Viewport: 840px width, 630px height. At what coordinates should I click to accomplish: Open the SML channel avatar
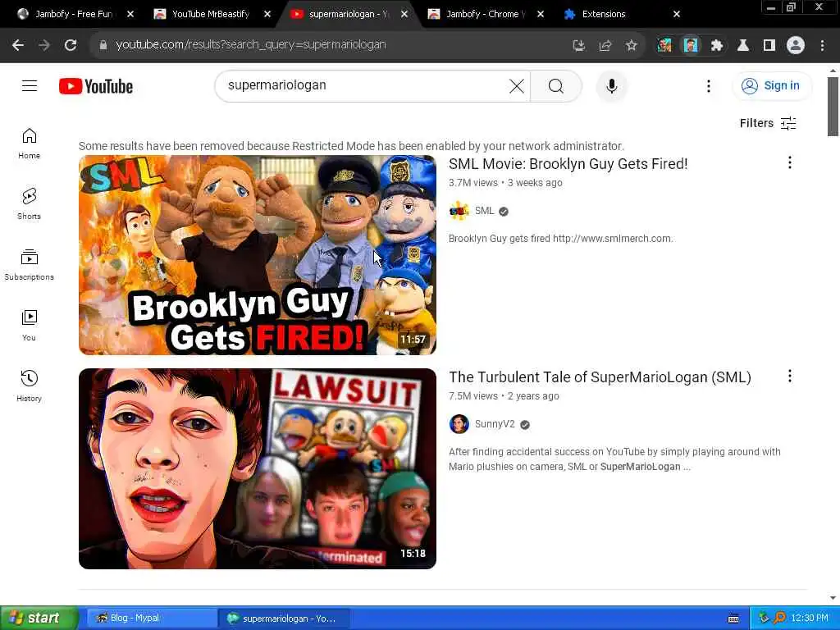click(x=459, y=211)
